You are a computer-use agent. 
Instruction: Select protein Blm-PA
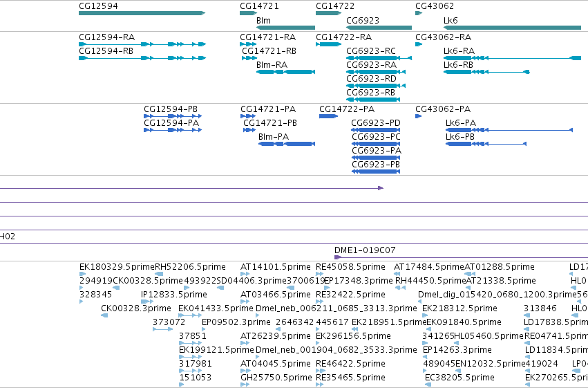[x=287, y=144]
